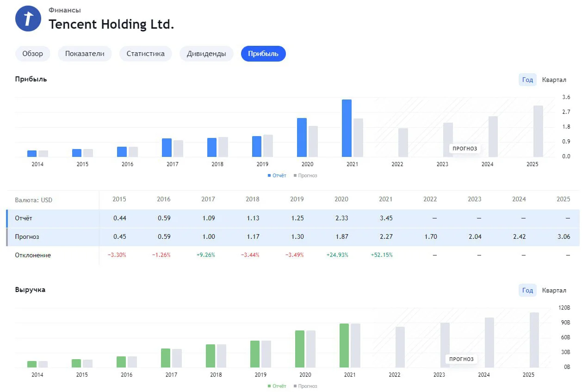Select the Прибыль tab

coord(263,54)
